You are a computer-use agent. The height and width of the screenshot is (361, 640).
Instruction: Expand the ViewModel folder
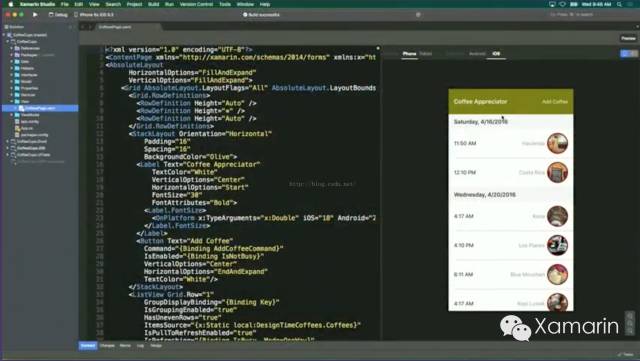click(x=12, y=115)
